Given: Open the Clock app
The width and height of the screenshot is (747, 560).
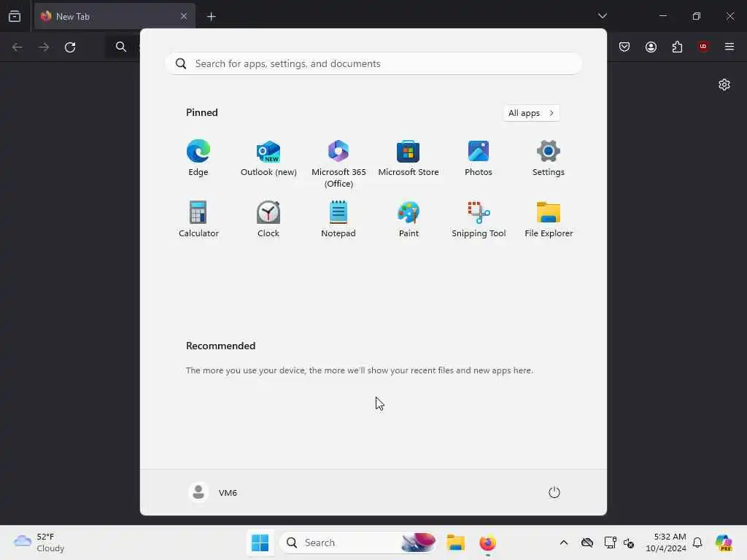Looking at the screenshot, I should (x=268, y=219).
